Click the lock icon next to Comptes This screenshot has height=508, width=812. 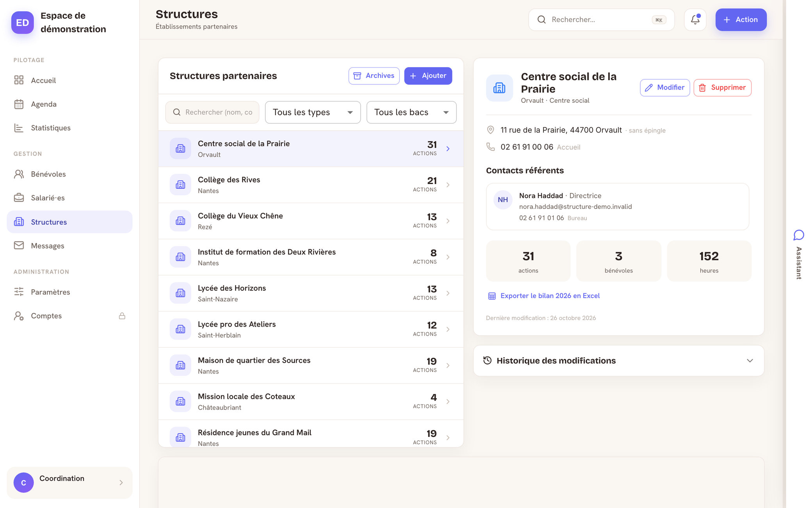[x=122, y=316]
